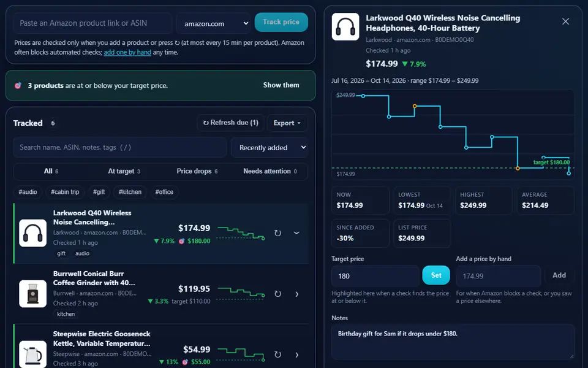Open the Export dropdown menu

[x=287, y=123]
